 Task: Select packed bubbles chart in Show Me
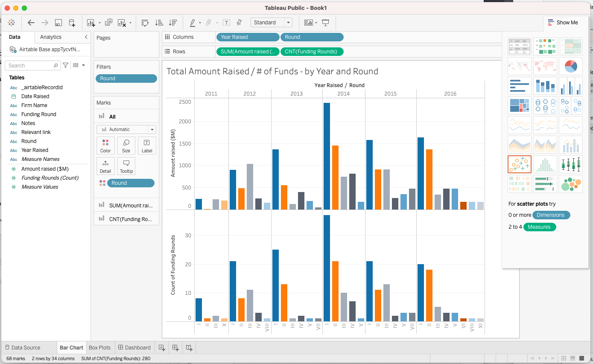coord(571,183)
